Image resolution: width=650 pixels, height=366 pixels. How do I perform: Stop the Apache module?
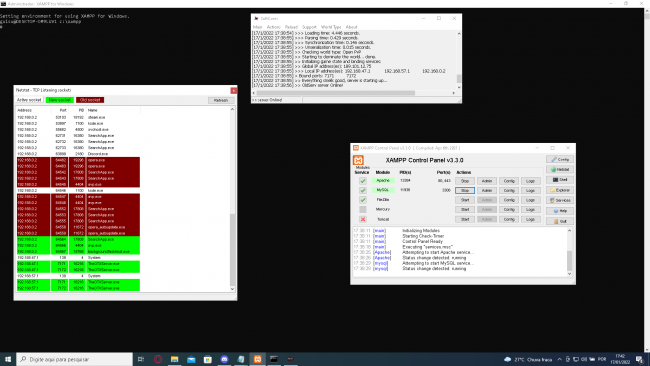[x=465, y=181]
